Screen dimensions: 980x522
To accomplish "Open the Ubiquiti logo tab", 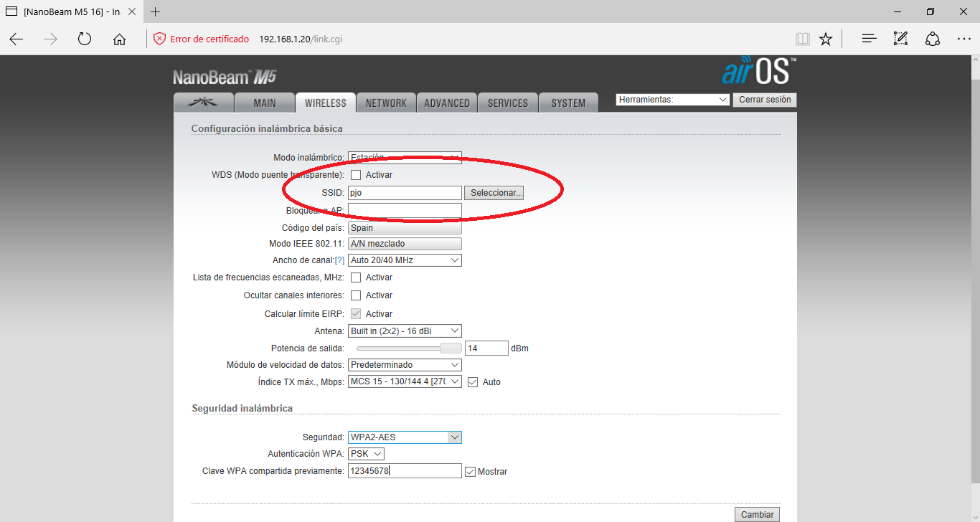I will click(x=204, y=103).
